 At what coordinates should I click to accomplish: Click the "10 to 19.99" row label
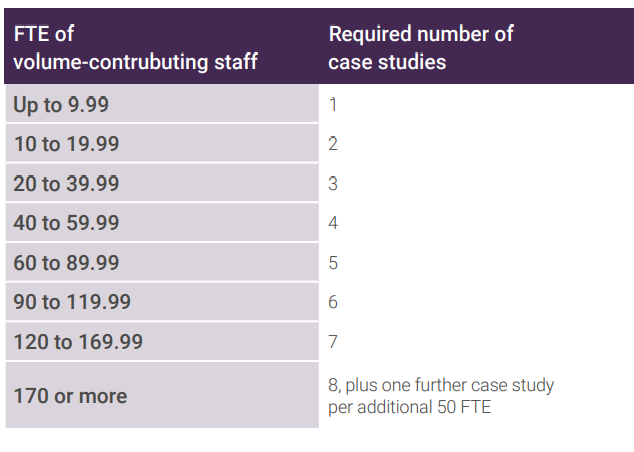pyautogui.click(x=66, y=144)
